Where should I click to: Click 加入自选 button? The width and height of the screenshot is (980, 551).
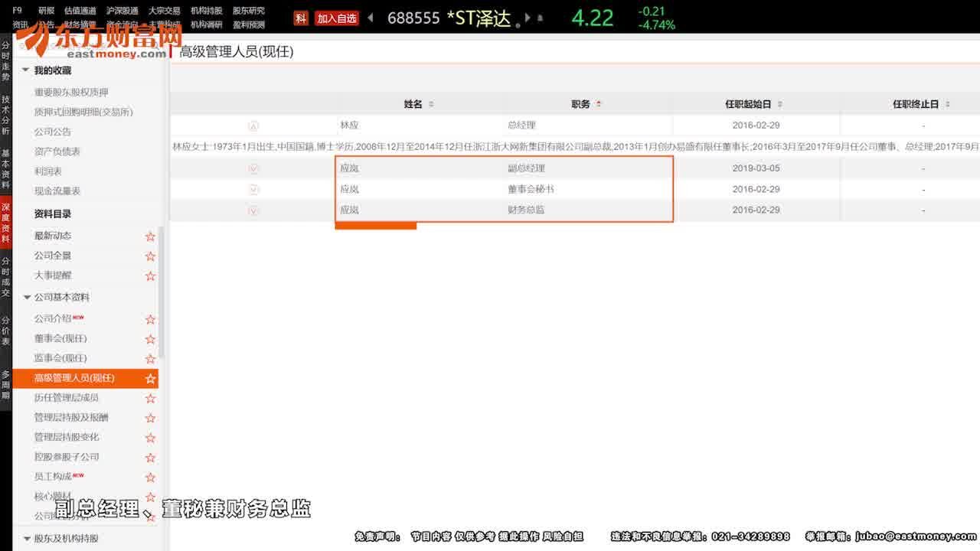337,18
